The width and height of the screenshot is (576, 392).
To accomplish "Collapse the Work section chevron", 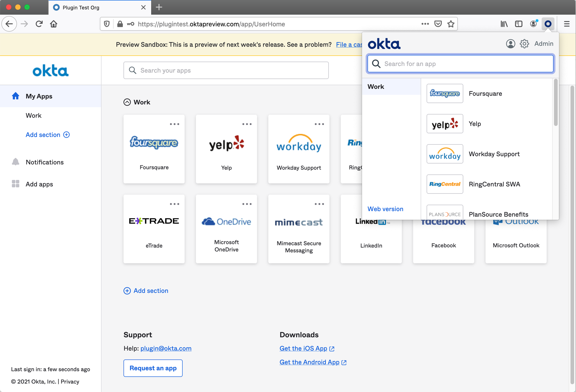I will 127,102.
